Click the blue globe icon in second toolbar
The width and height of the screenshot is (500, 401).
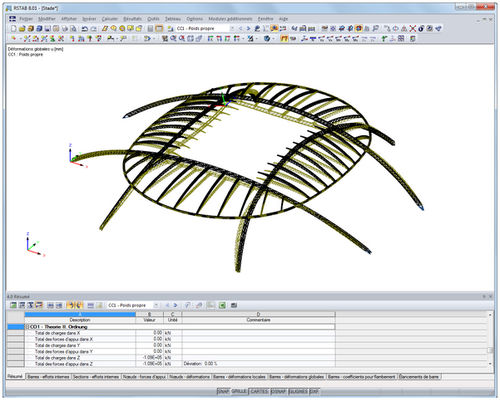tap(267, 39)
